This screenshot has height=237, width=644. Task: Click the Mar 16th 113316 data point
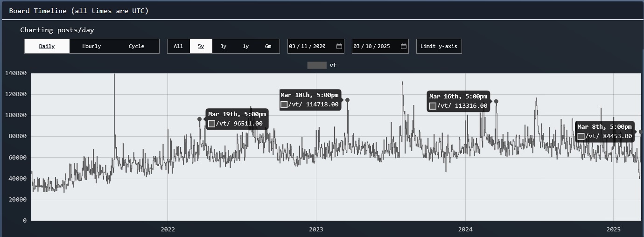click(496, 101)
